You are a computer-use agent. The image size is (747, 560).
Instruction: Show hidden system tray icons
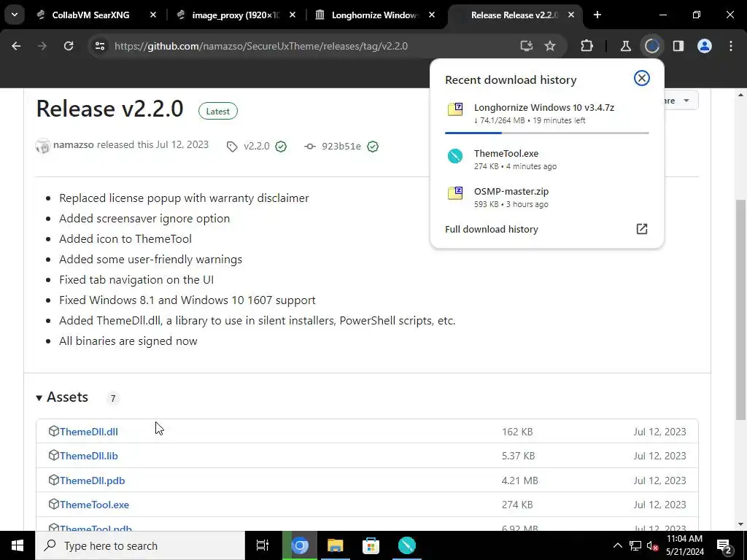click(x=617, y=545)
